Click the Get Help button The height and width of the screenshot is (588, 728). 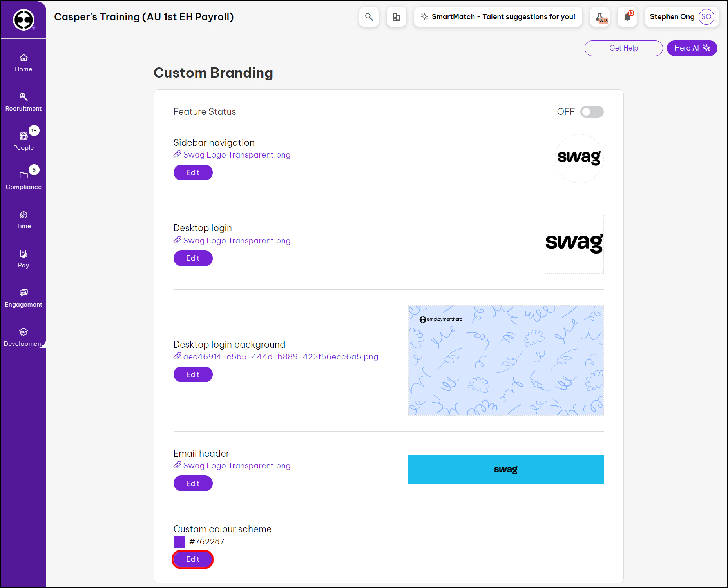click(623, 48)
